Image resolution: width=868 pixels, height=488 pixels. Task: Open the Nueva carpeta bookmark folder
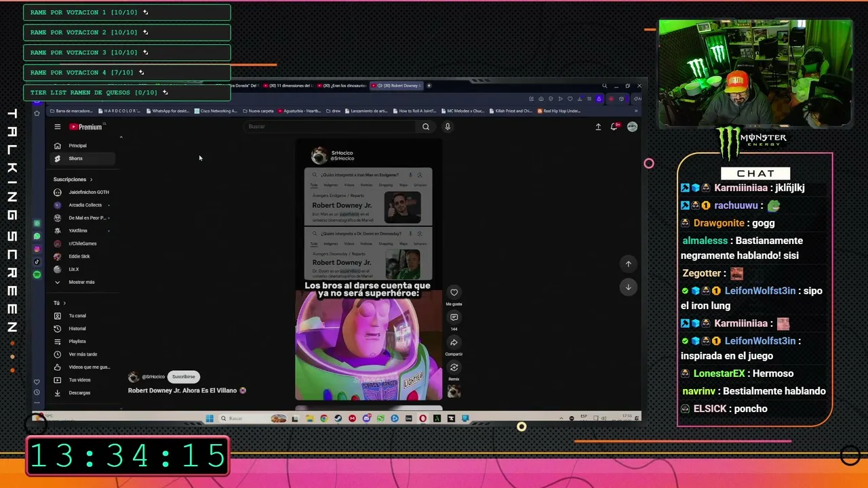point(258,110)
